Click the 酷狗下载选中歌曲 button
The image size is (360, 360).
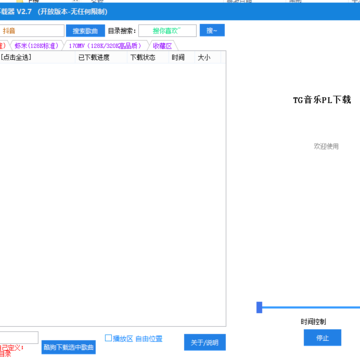69,347
